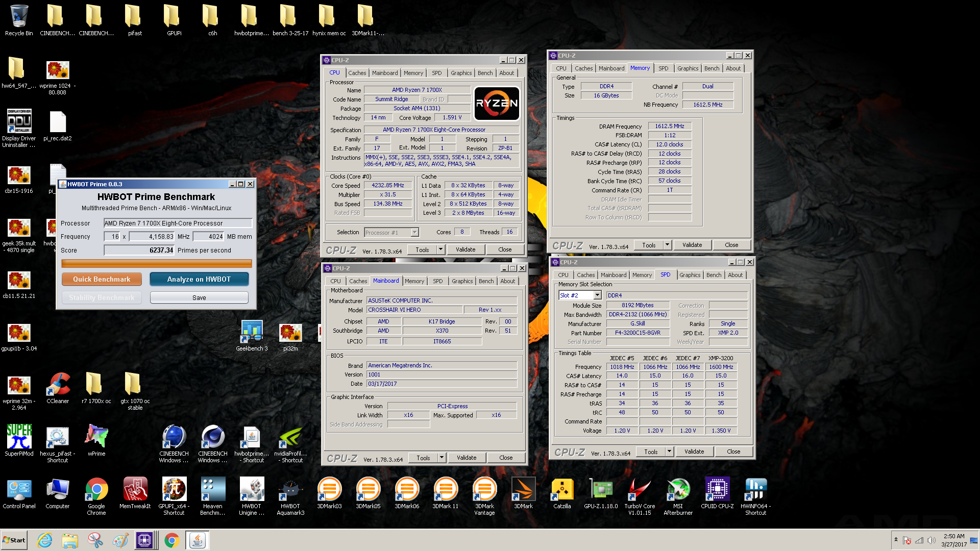The width and height of the screenshot is (980, 551).
Task: Open Internet Explorer from the taskbar
Action: [x=44, y=540]
